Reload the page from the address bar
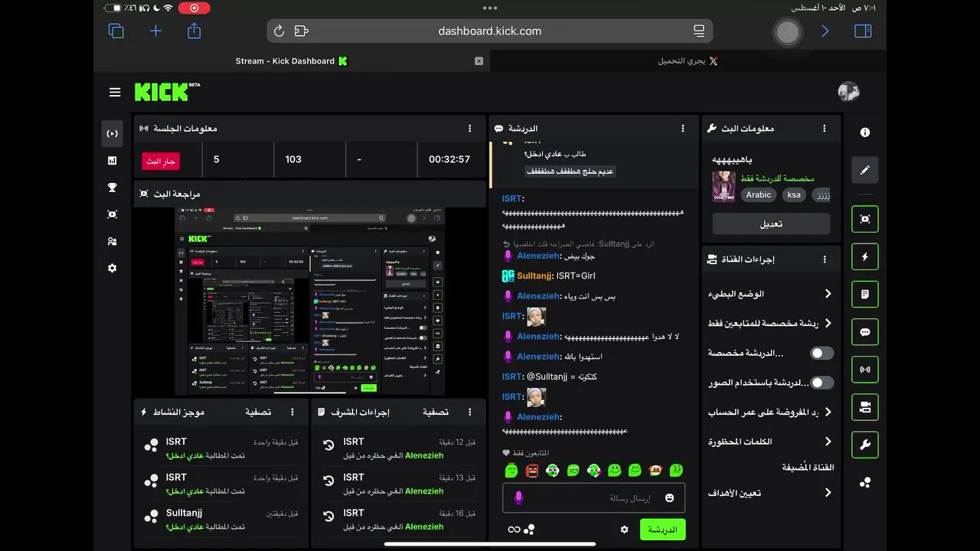 tap(279, 31)
